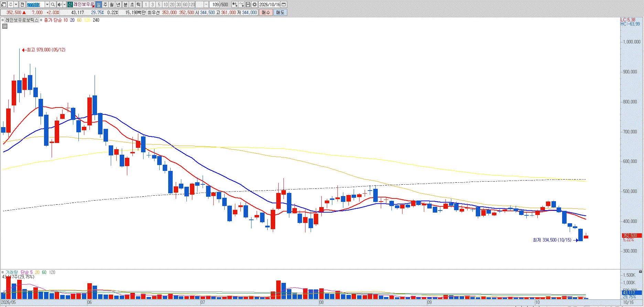Click the 매도 sell button

pos(280,12)
